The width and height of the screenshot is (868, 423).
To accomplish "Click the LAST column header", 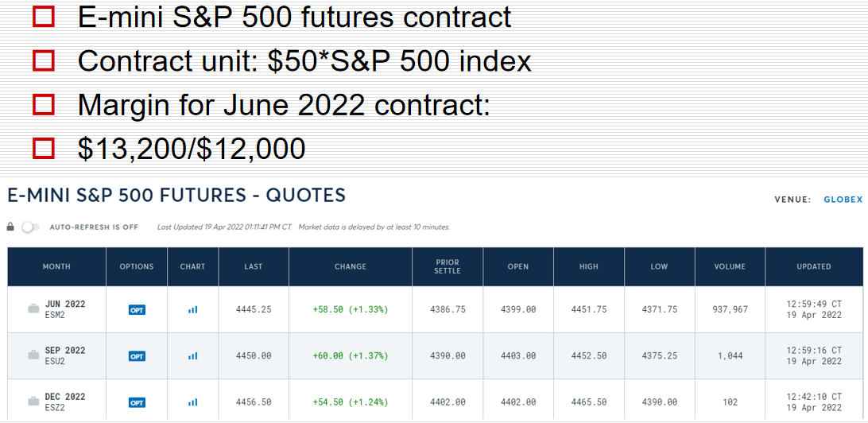I will [254, 266].
